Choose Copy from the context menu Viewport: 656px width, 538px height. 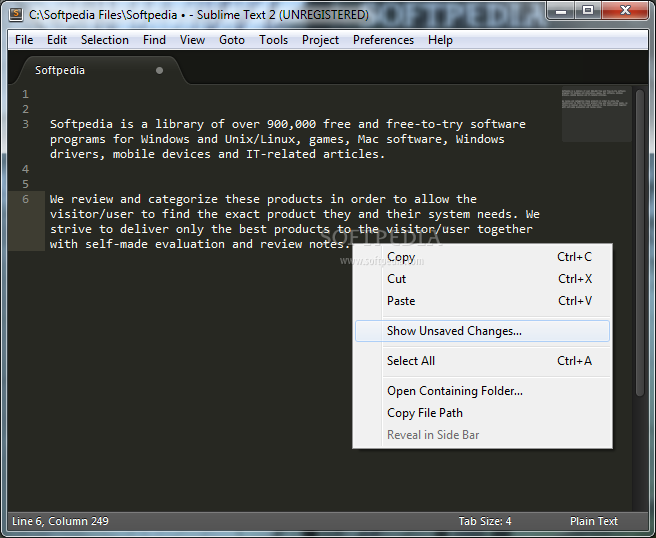pos(482,257)
